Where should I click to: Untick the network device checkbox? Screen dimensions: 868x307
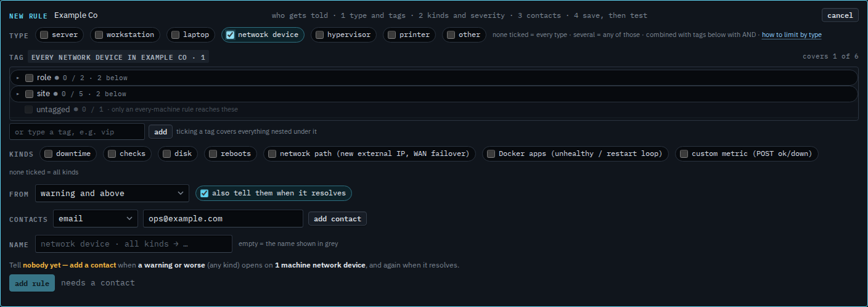click(231, 35)
